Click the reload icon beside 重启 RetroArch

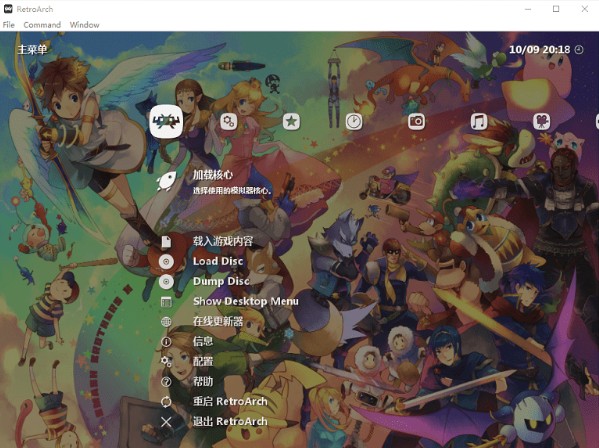[x=166, y=402]
